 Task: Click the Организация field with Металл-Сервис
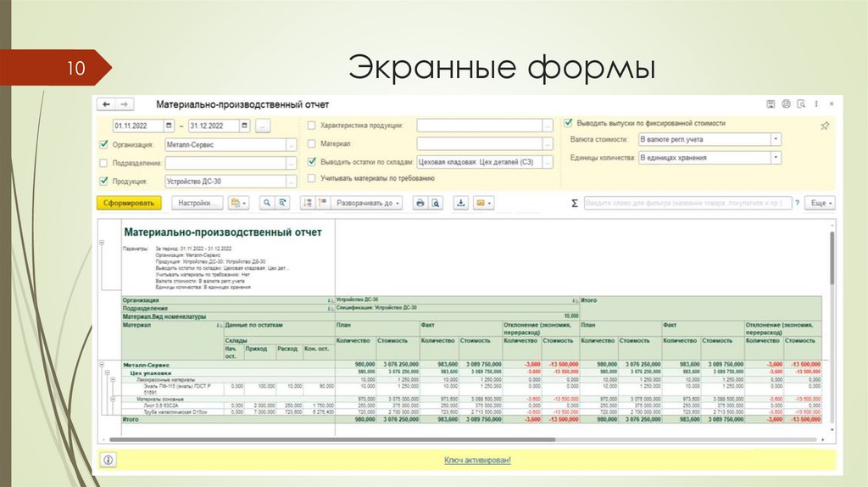(x=225, y=144)
